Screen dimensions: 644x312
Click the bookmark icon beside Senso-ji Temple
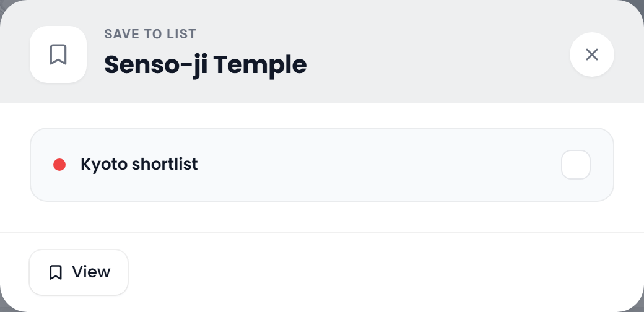(x=58, y=54)
